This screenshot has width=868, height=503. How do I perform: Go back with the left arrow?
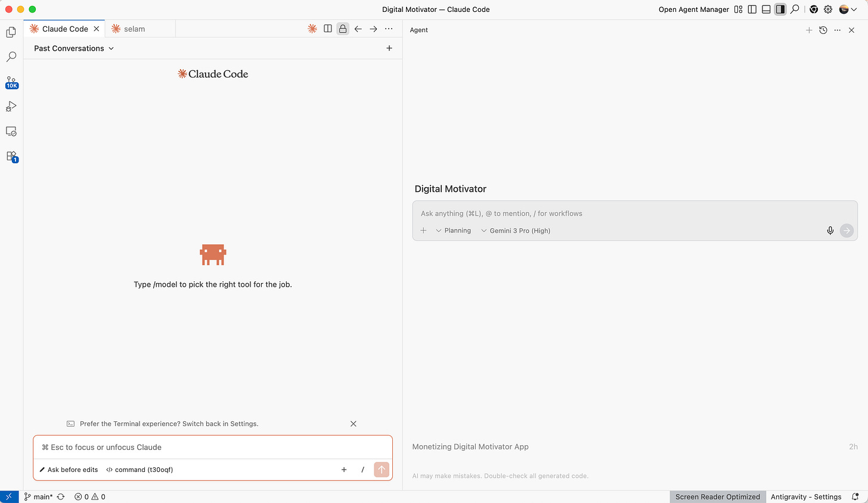[x=358, y=29]
